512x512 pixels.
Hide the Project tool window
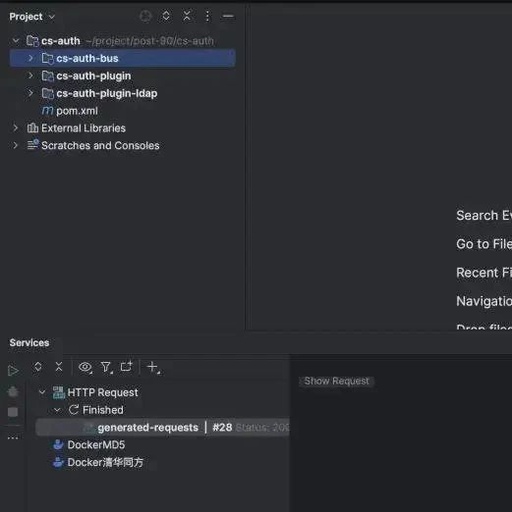click(228, 16)
